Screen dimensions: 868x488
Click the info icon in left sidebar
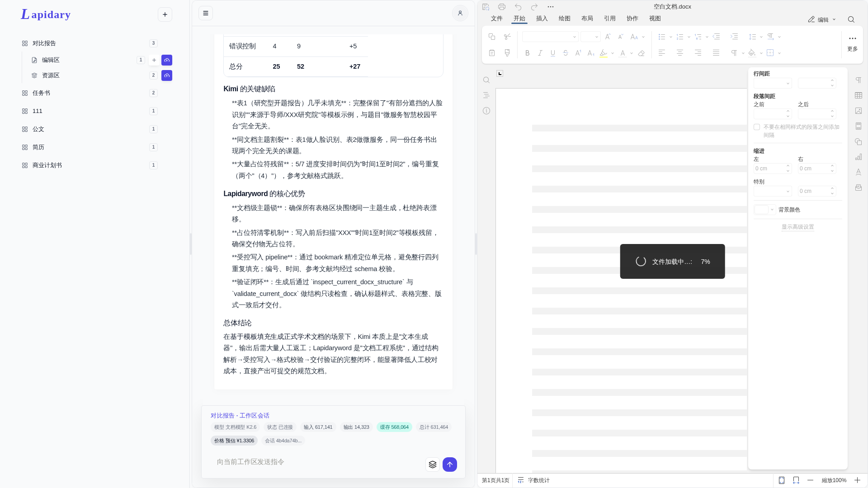click(x=486, y=111)
